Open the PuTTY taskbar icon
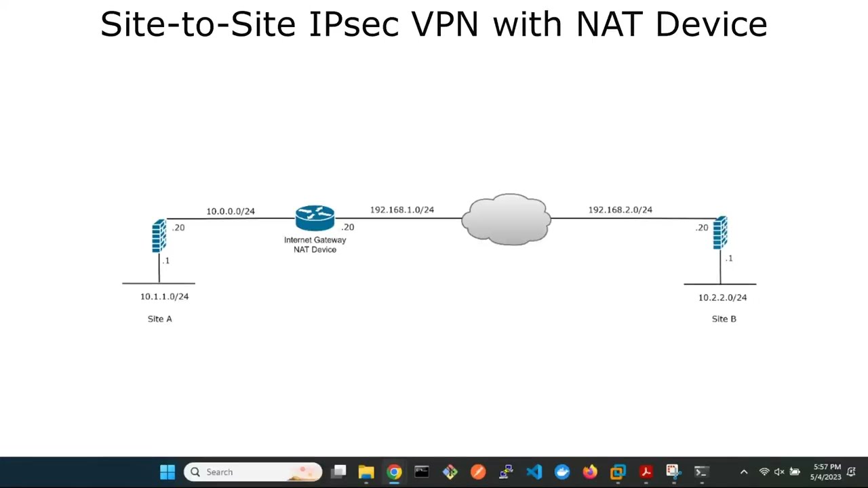 (506, 472)
